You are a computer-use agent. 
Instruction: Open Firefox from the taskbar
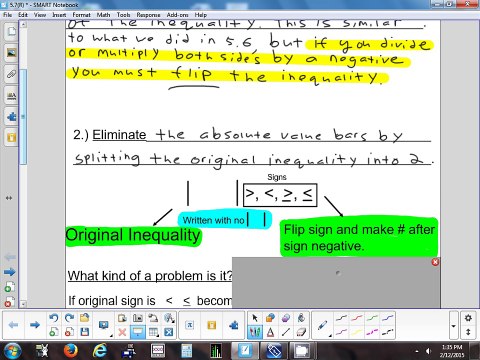click(x=71, y=351)
